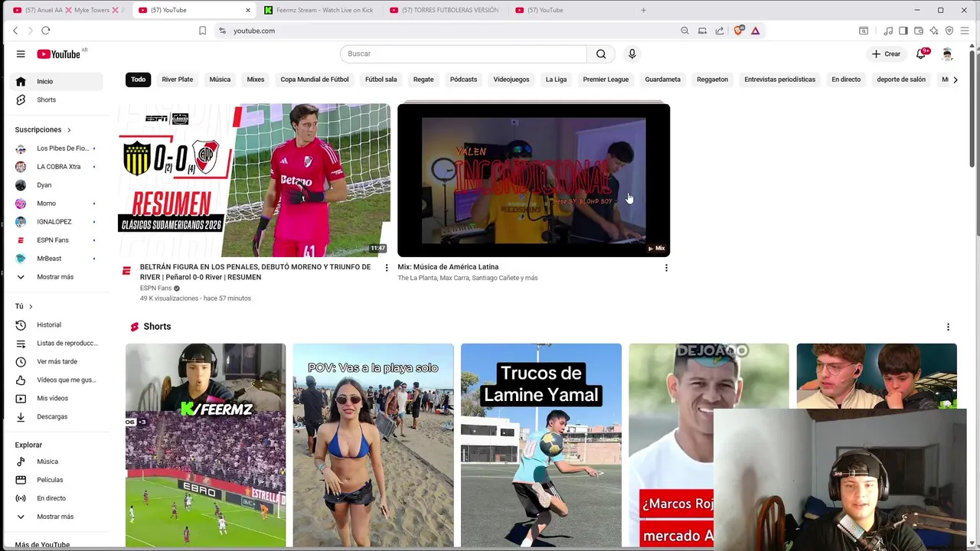Image resolution: width=980 pixels, height=551 pixels.
Task: Toggle the browser sidebar panel icon
Action: tap(903, 31)
